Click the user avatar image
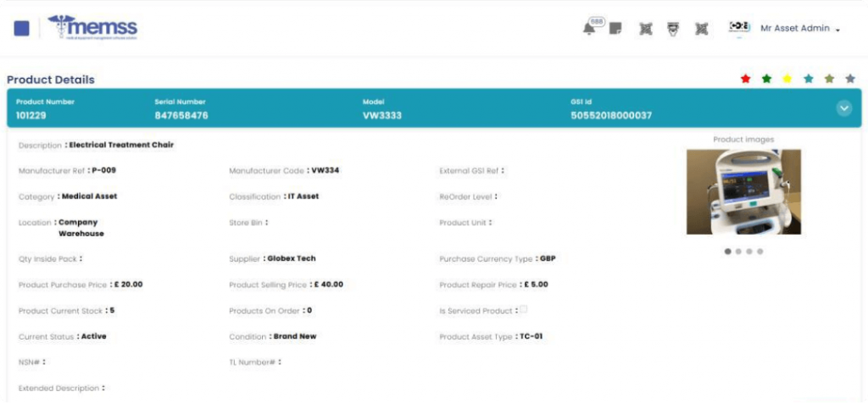The height and width of the screenshot is (403, 868). click(x=739, y=26)
